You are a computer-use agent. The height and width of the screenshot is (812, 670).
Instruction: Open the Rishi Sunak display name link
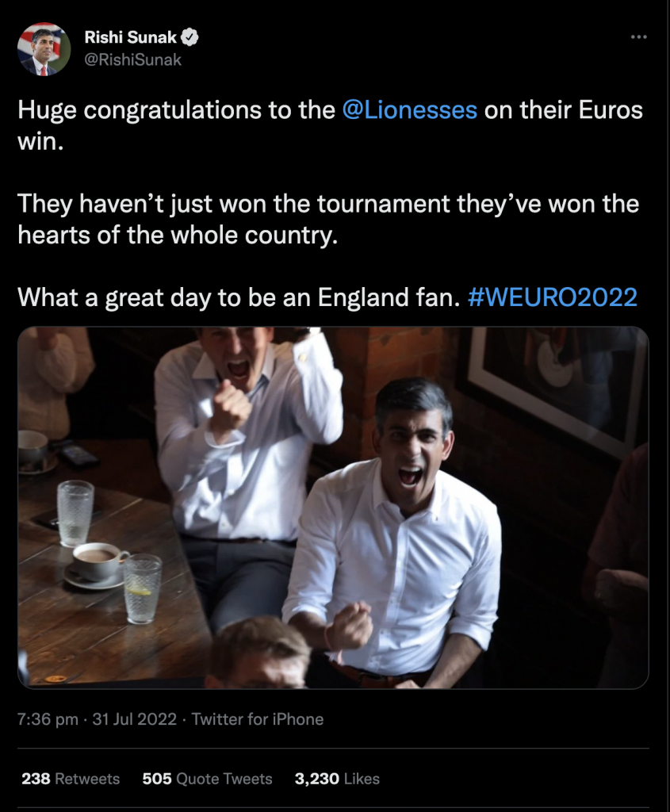tap(131, 37)
